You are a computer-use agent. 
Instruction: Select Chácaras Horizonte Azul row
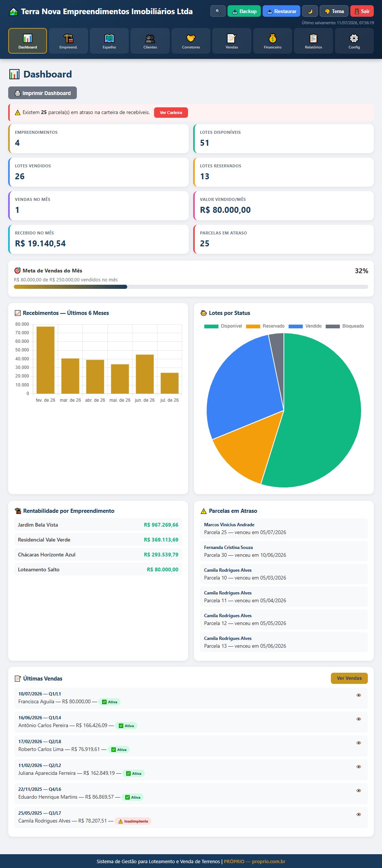tap(98, 555)
